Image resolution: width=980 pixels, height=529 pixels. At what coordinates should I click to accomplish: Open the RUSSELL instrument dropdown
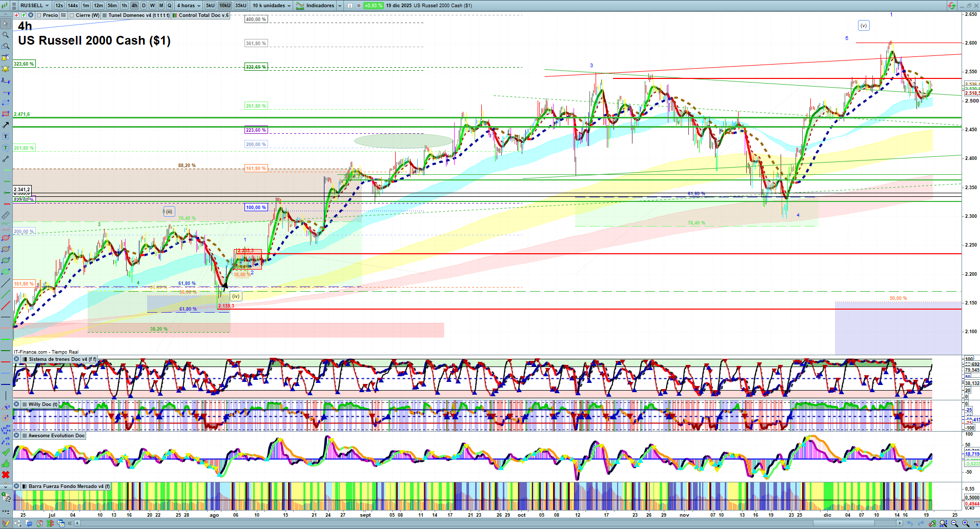tap(34, 6)
